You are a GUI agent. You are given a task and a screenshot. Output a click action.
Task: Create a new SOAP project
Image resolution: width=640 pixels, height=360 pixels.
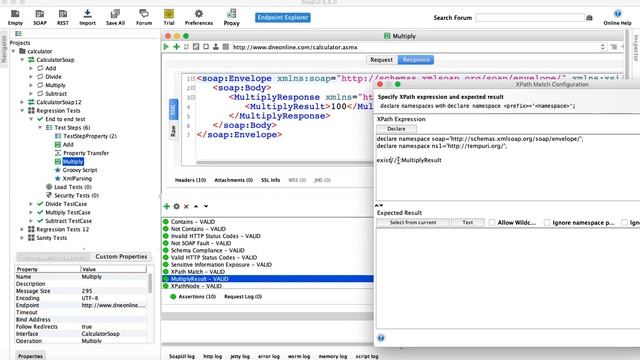pyautogui.click(x=40, y=18)
